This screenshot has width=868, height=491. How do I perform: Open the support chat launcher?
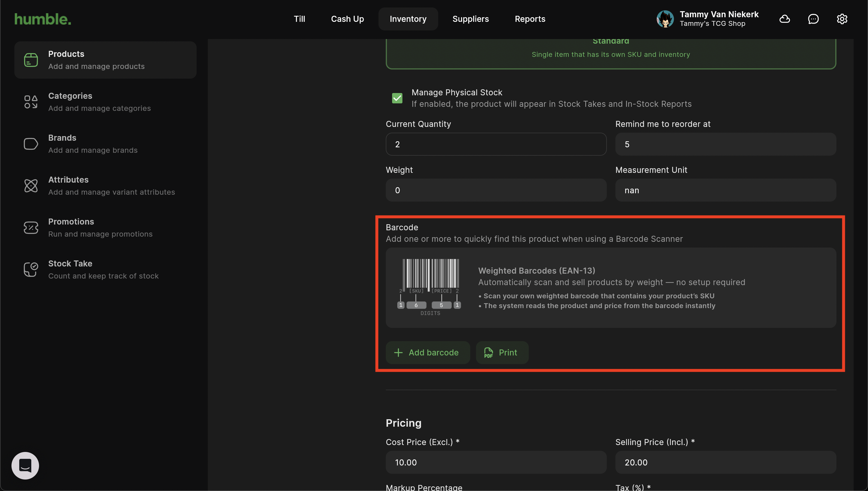point(25,465)
